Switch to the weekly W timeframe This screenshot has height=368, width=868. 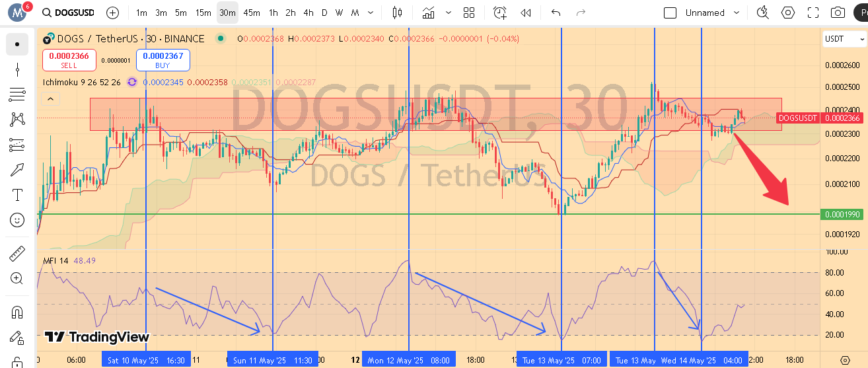tap(339, 13)
